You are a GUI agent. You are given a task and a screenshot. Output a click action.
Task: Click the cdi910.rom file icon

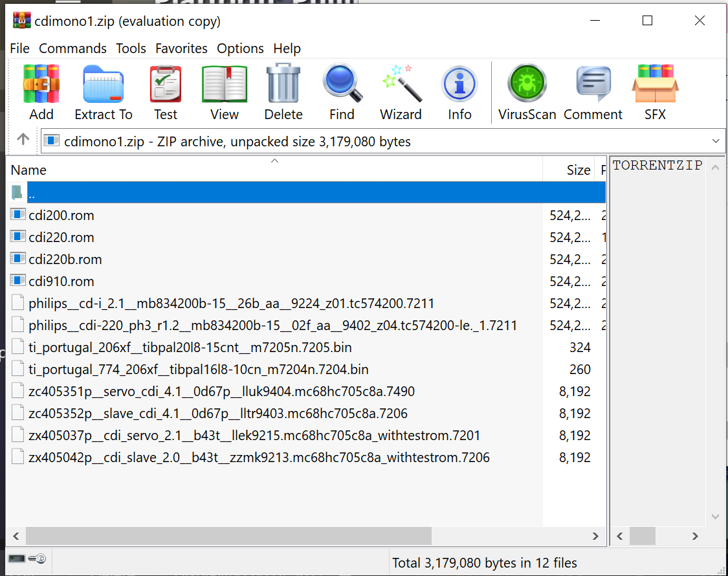(x=18, y=281)
